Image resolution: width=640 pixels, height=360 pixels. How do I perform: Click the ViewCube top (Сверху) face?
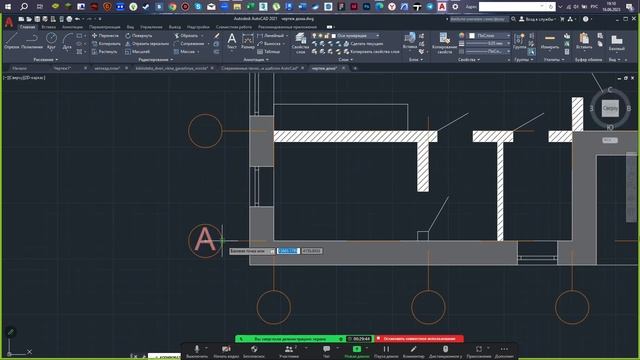610,108
